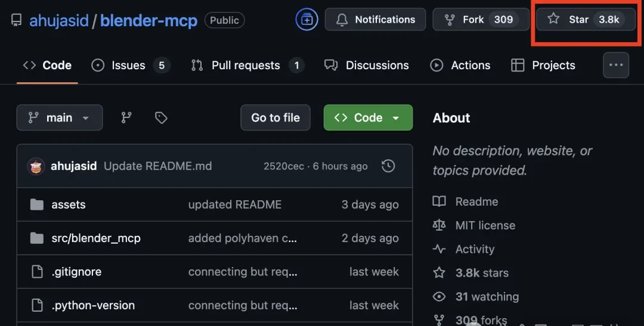Open the Readme link in About
The width and height of the screenshot is (644, 326).
476,201
